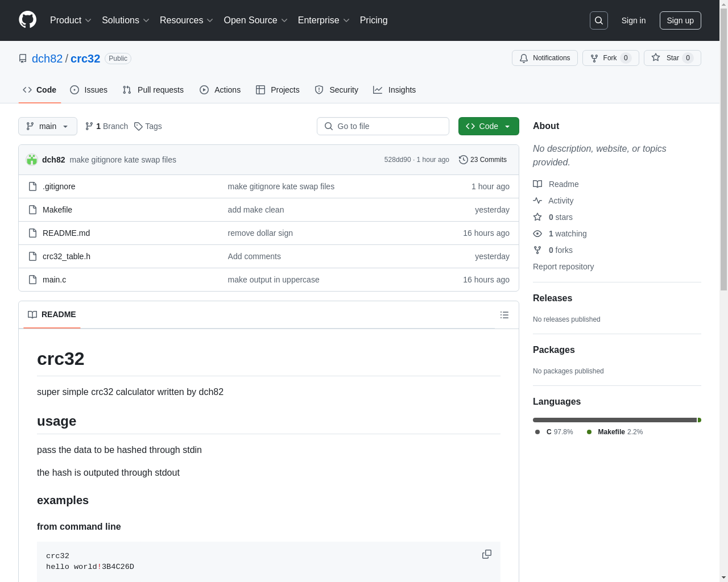Click the star icon beside 0 stars
The height and width of the screenshot is (582, 728).
click(x=537, y=217)
